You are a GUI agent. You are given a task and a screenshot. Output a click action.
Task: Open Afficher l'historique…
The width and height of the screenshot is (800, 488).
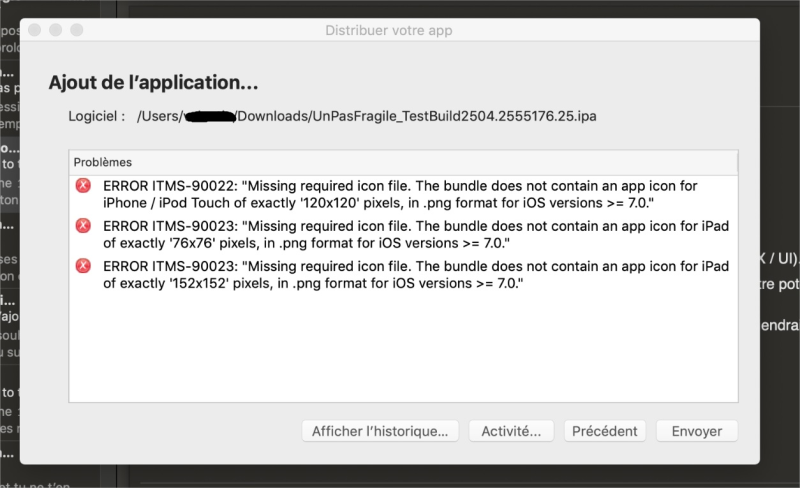coord(380,431)
